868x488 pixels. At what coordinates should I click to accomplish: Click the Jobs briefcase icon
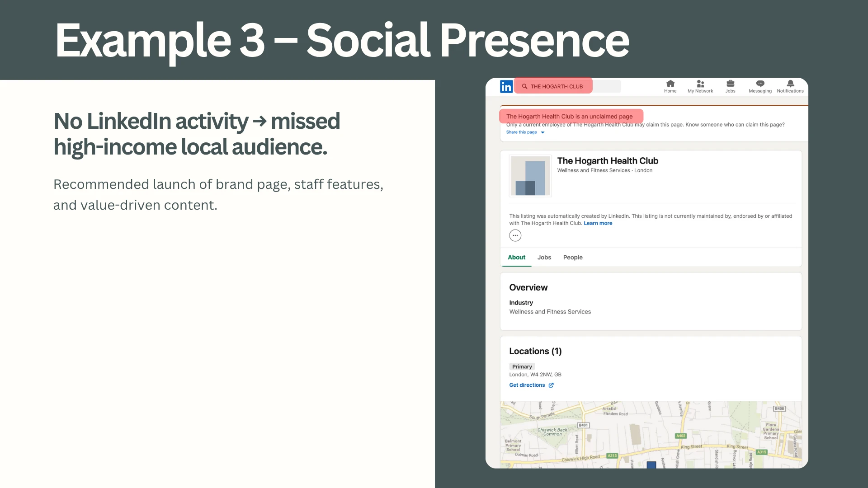(730, 84)
